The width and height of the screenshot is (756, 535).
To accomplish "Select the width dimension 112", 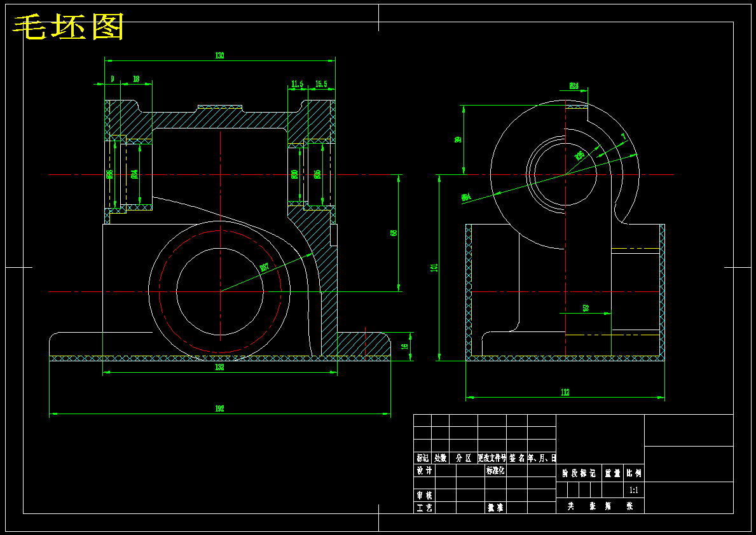I will pos(565,393).
